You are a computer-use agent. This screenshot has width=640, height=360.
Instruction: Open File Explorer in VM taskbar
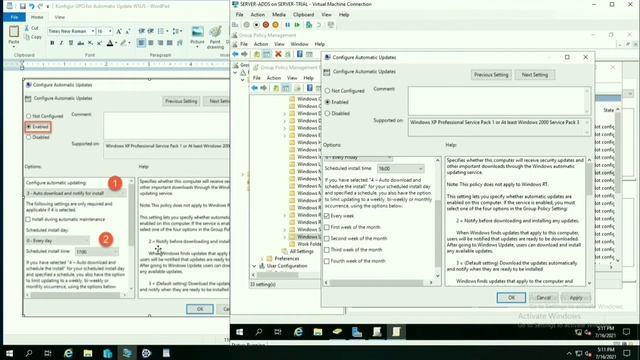tap(318, 332)
